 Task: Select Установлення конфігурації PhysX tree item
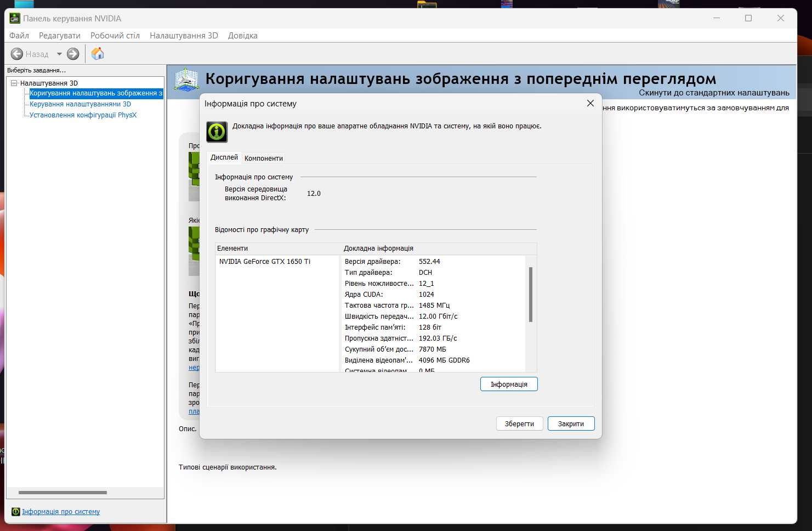(83, 115)
